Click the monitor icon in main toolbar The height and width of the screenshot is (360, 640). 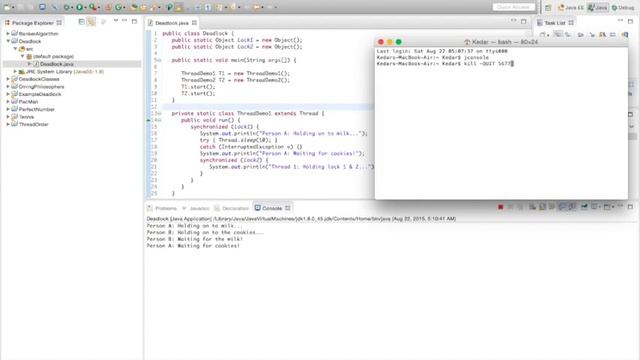42,7
